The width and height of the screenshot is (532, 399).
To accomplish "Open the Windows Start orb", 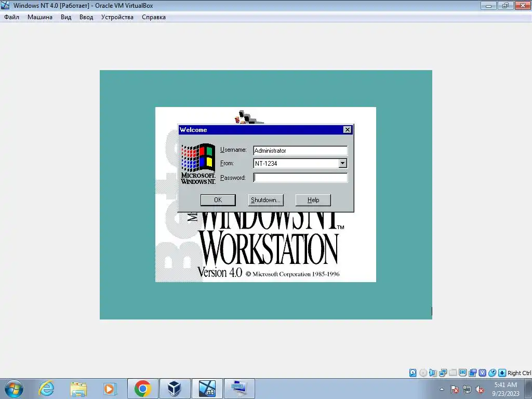I will pyautogui.click(x=14, y=389).
